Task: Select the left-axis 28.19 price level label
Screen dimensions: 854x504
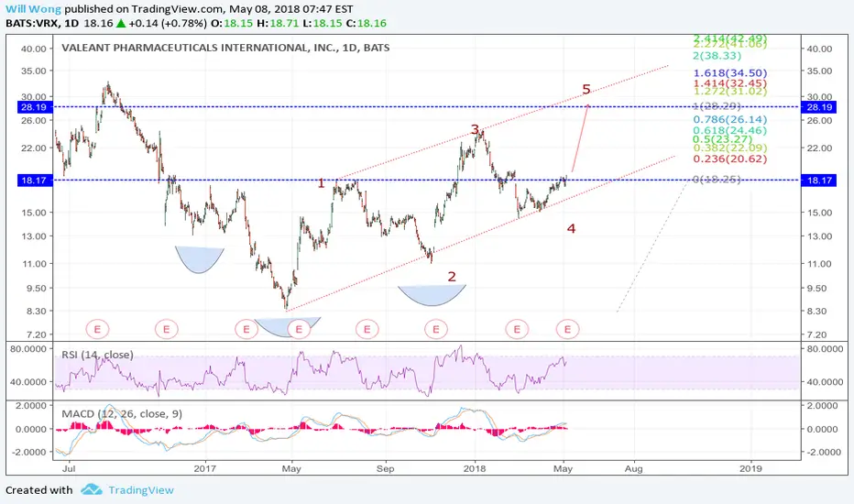Action: click(34, 107)
